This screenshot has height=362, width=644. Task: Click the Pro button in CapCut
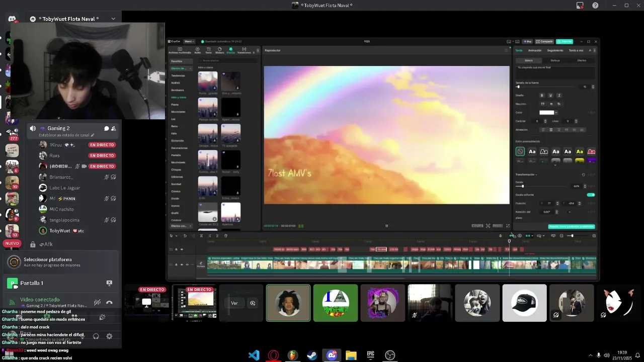point(527,41)
